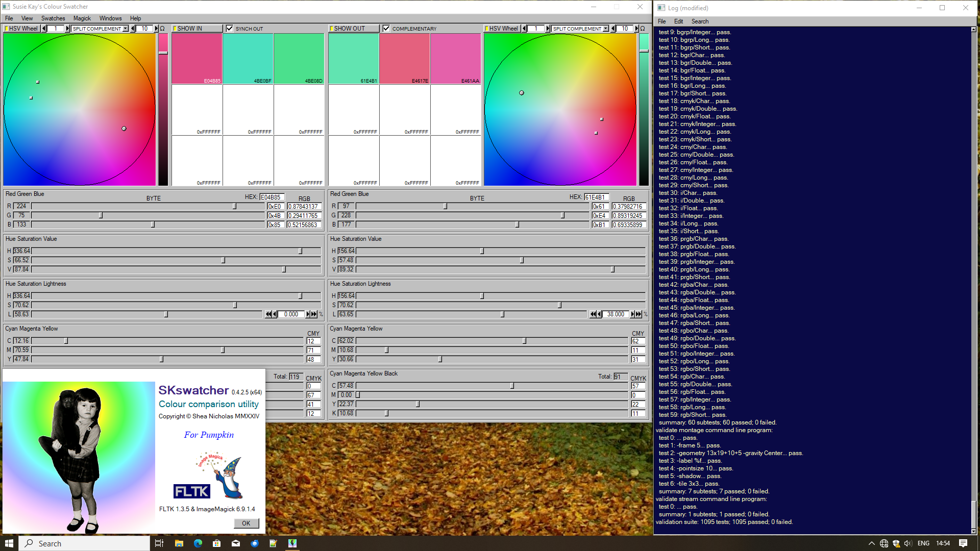Click the taskbar volume speaker icon
The width and height of the screenshot is (980, 551).
[908, 543]
